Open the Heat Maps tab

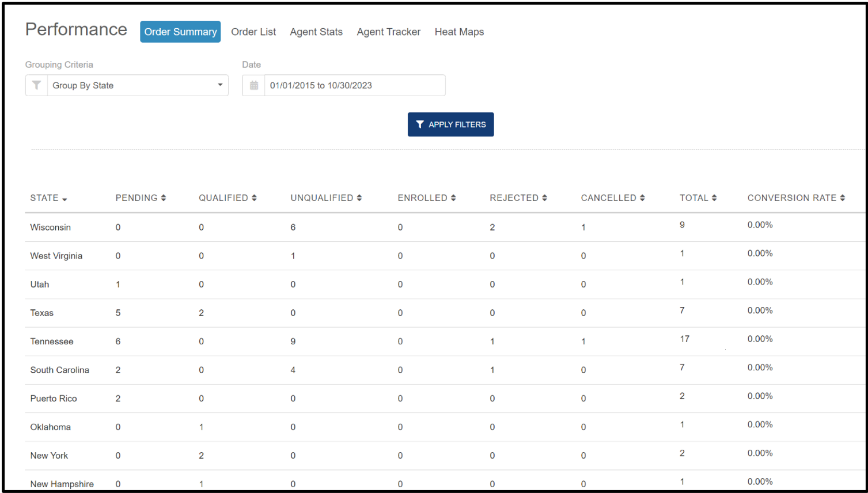[459, 32]
